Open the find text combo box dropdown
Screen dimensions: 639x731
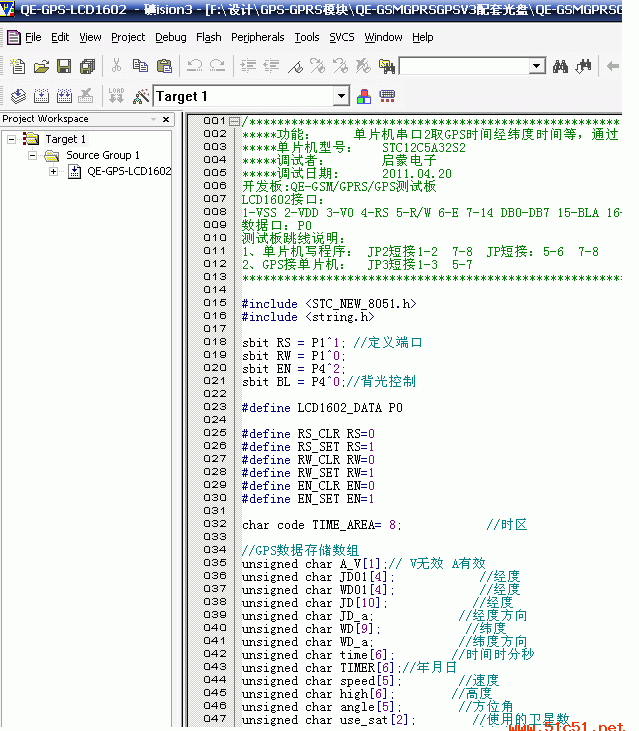tap(537, 67)
